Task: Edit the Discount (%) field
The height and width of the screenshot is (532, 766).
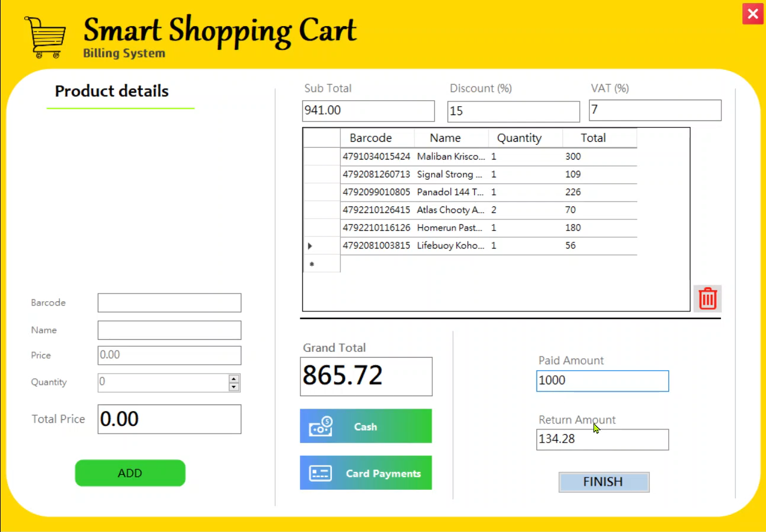Action: coord(513,110)
